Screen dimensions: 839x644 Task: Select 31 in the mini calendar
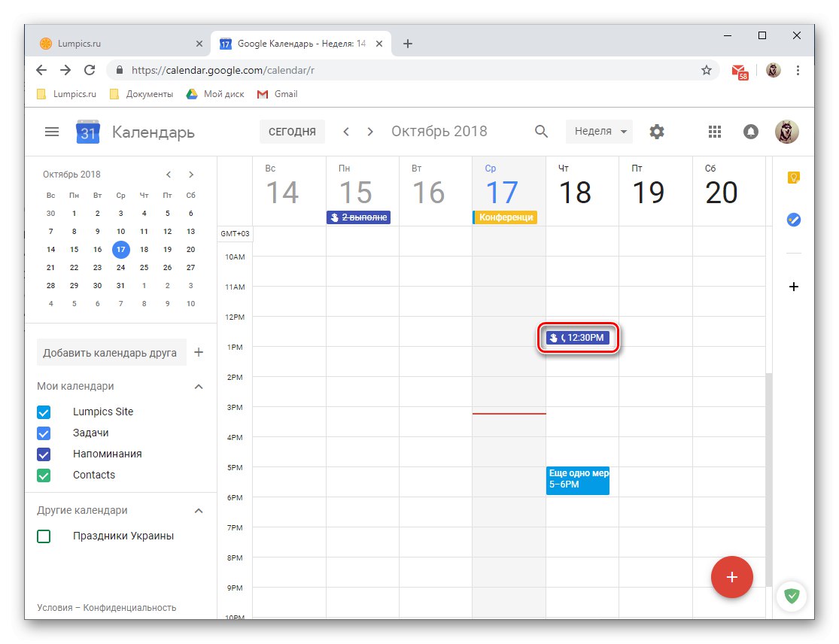click(x=121, y=286)
